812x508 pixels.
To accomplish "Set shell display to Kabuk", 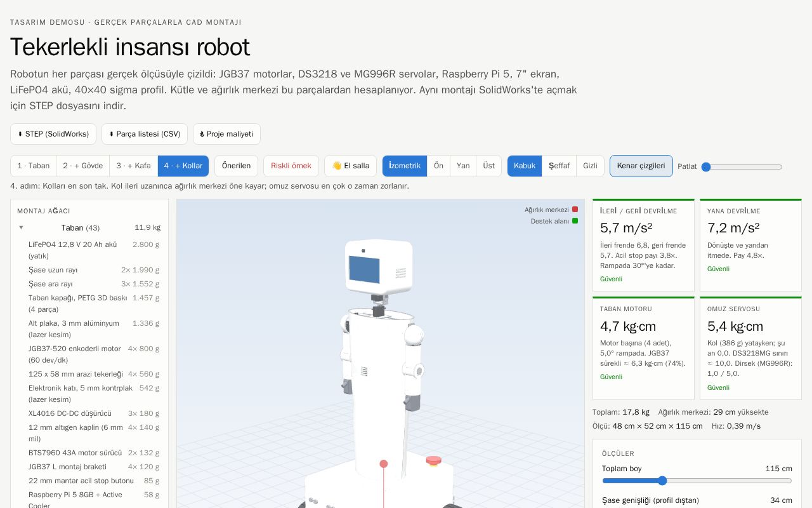I will pyautogui.click(x=525, y=166).
